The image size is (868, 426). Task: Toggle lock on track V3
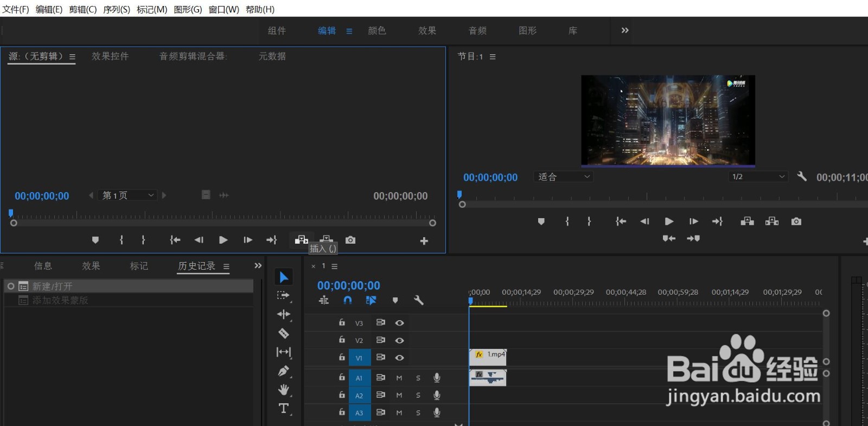(342, 322)
